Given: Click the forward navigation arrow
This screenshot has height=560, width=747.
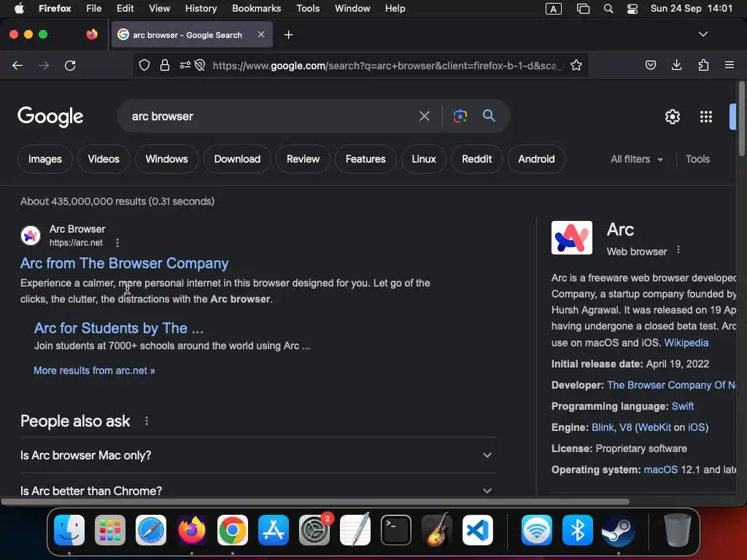Looking at the screenshot, I should click(x=44, y=65).
